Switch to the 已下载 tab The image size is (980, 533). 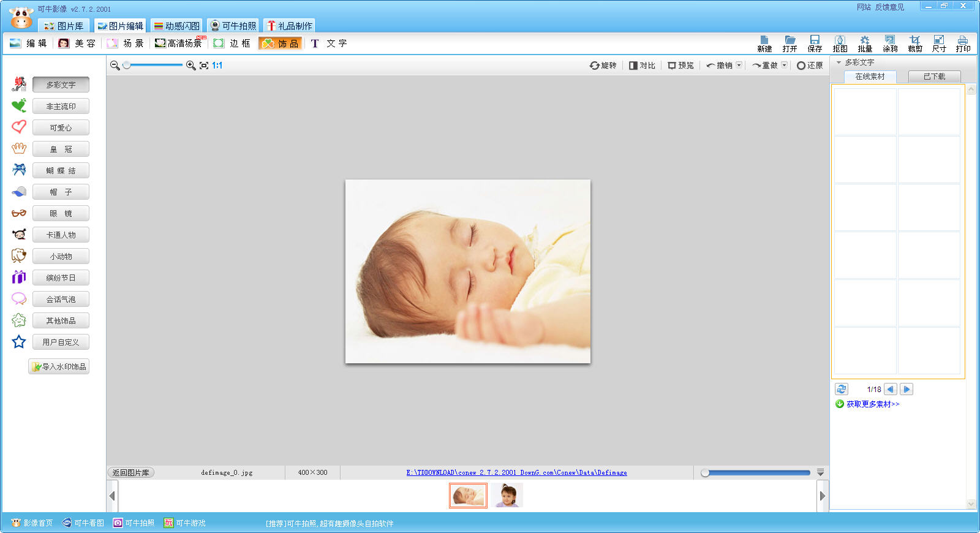[x=934, y=77]
